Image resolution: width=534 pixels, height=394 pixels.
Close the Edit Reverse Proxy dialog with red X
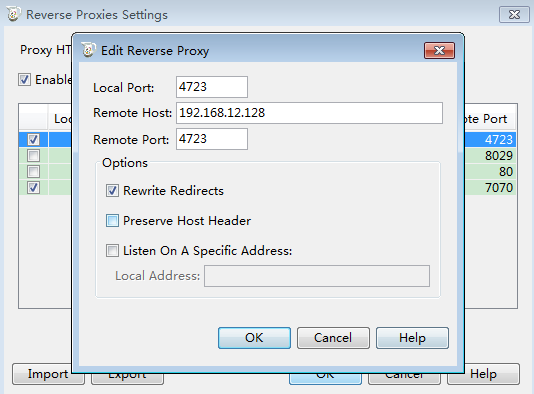click(439, 50)
